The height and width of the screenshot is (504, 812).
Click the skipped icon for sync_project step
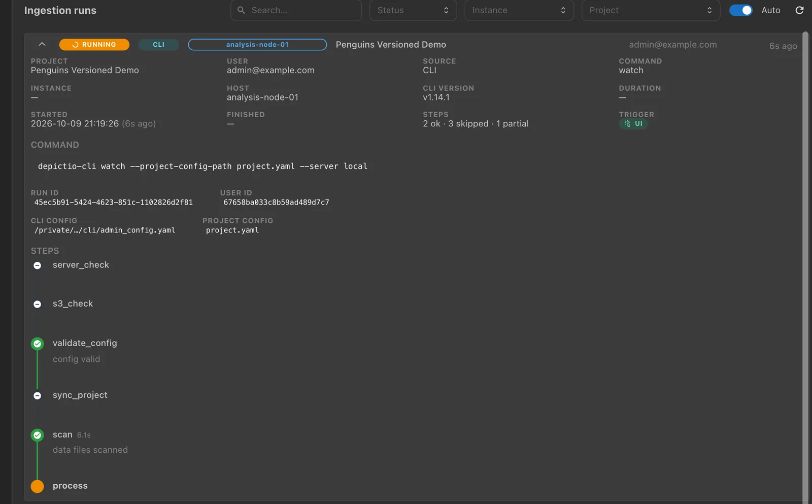point(38,395)
